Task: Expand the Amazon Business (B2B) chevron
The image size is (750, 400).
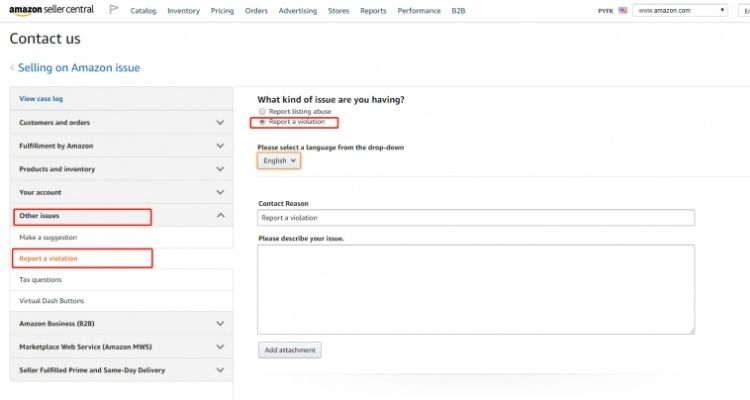Action: coord(220,323)
